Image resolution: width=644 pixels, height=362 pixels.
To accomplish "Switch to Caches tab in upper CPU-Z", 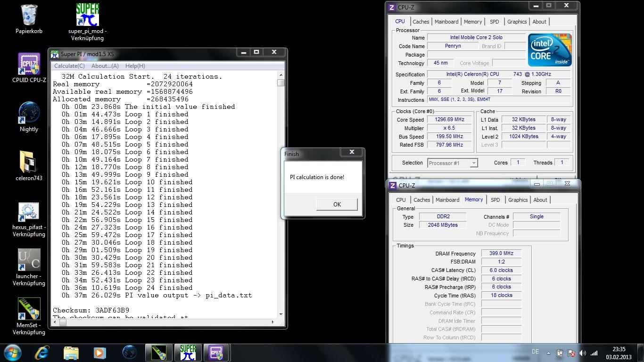I will (421, 22).
